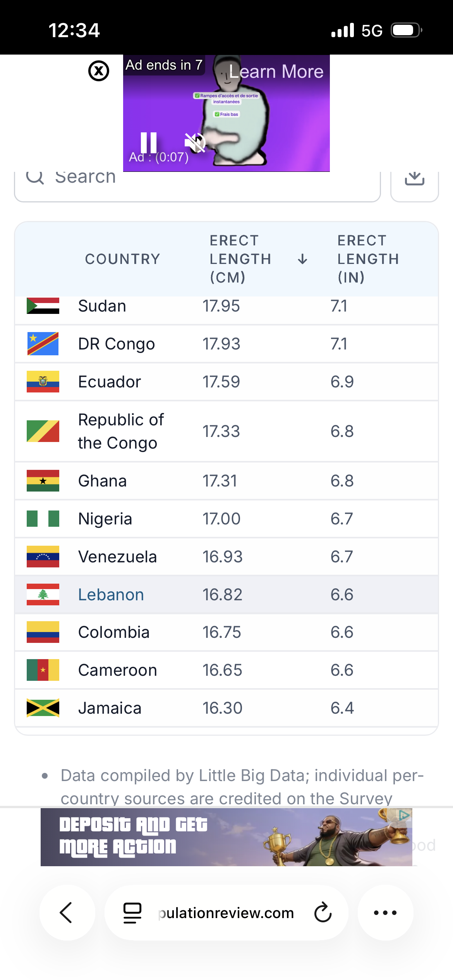Image resolution: width=453 pixels, height=980 pixels.
Task: Close the video ad overlay
Action: (99, 71)
